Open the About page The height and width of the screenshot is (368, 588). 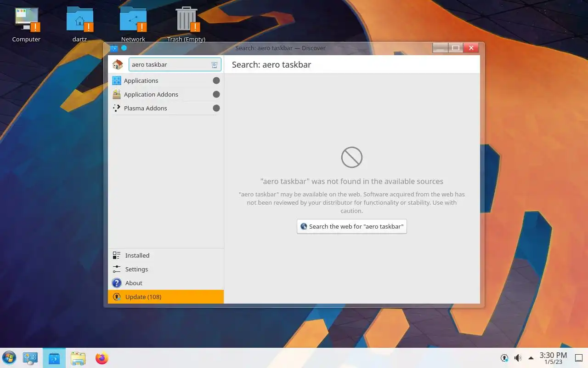pos(166,283)
